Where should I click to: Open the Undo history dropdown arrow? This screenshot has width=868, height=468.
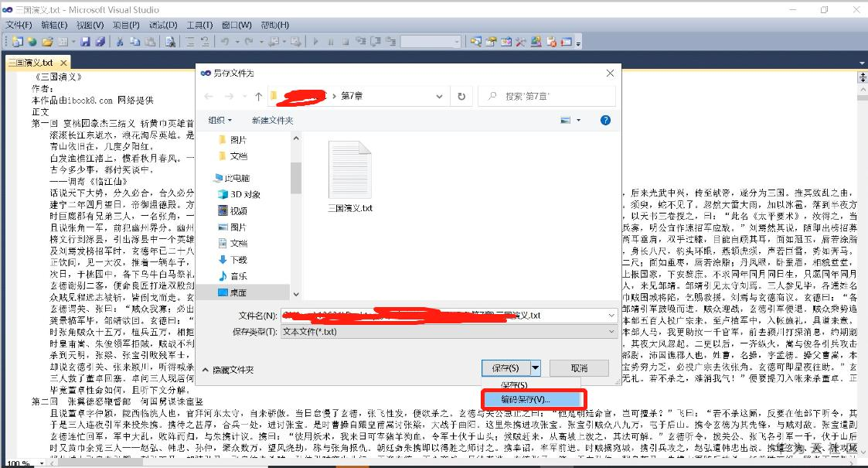[x=237, y=42]
